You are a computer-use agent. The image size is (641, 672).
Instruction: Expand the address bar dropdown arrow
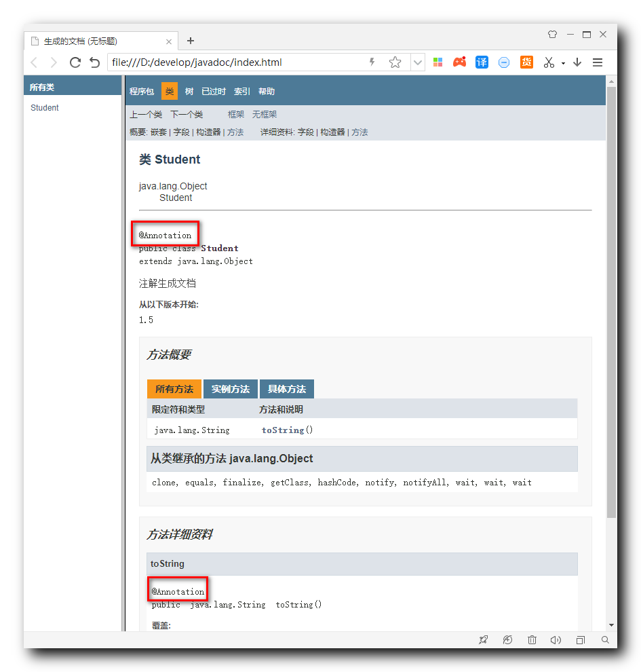click(417, 62)
